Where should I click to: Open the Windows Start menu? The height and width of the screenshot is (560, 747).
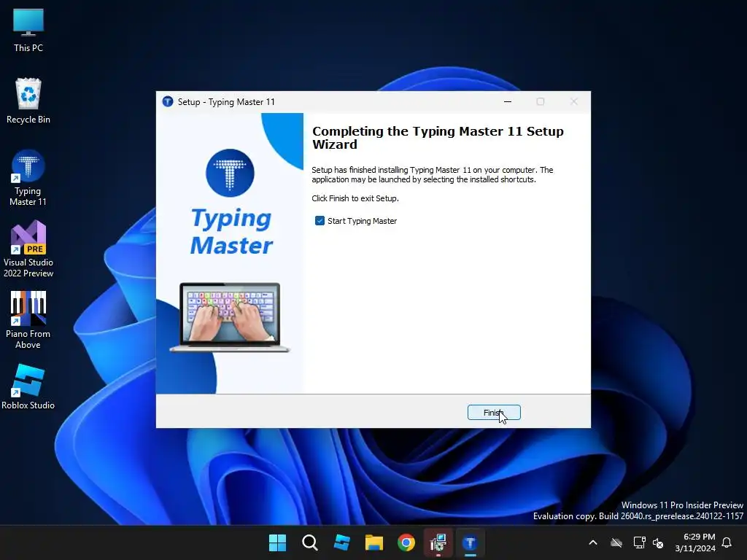tap(277, 542)
